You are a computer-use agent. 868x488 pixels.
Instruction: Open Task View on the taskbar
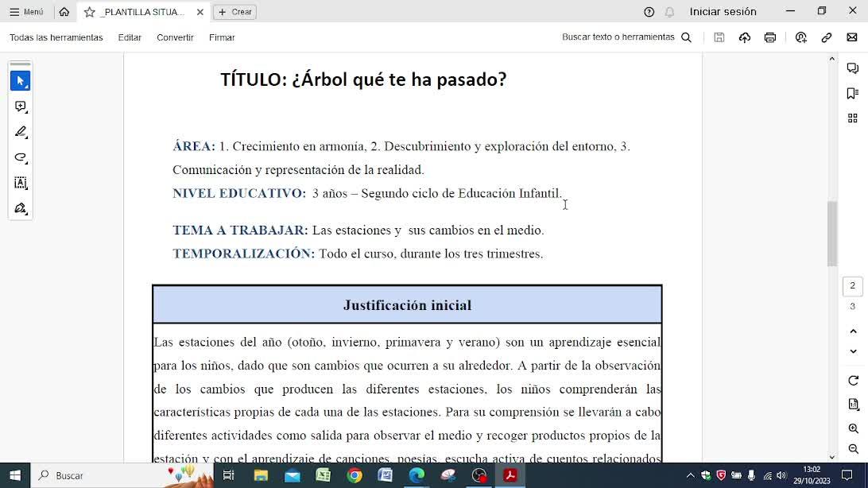[228, 475]
